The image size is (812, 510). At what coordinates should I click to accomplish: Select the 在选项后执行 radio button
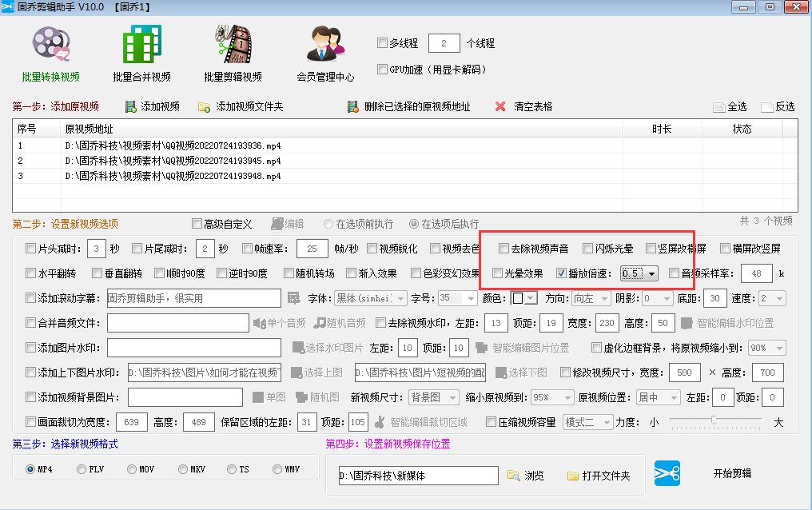click(414, 224)
